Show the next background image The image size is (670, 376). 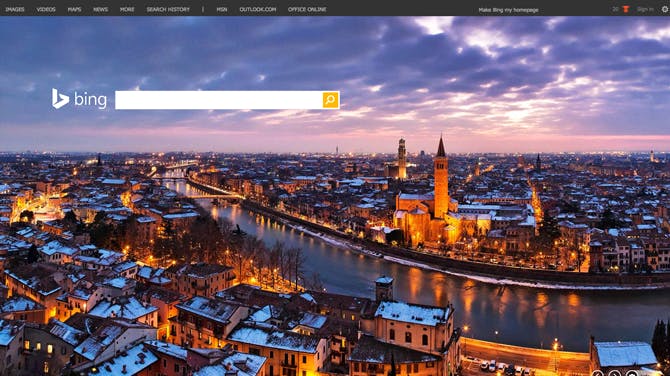[x=614, y=374]
